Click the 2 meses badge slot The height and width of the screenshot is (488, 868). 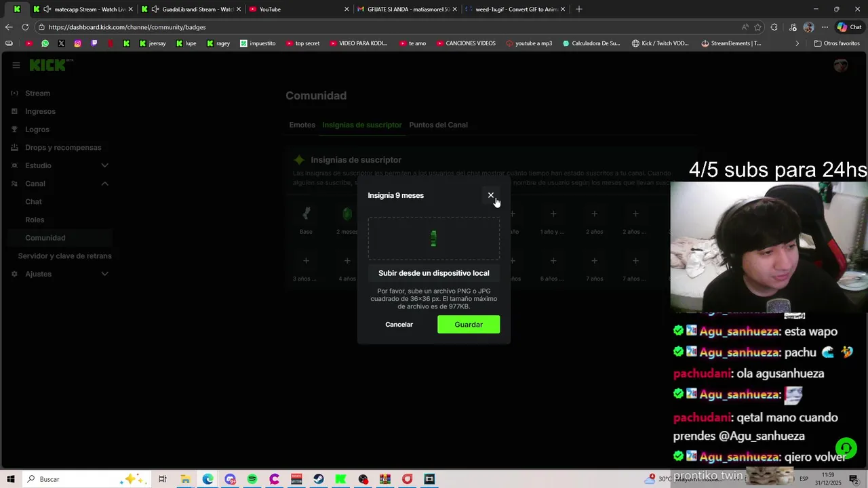347,214
